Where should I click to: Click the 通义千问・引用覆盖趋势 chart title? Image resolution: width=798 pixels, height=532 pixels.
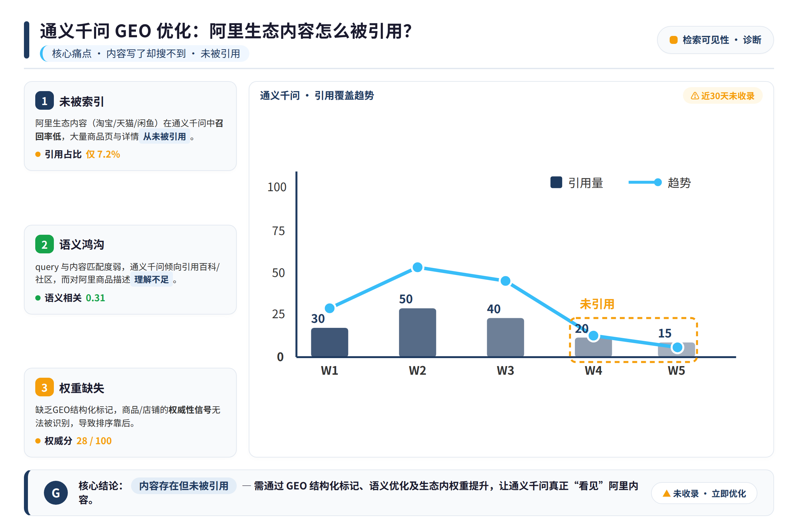pos(317,96)
